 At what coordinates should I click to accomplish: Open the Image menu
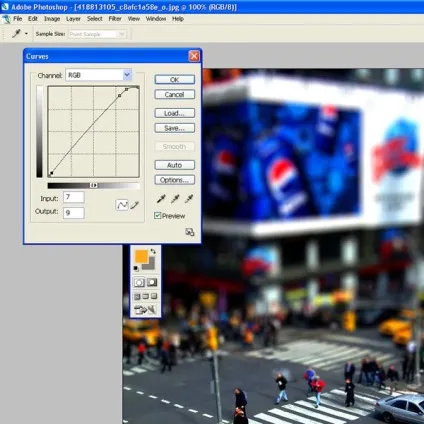[x=52, y=19]
